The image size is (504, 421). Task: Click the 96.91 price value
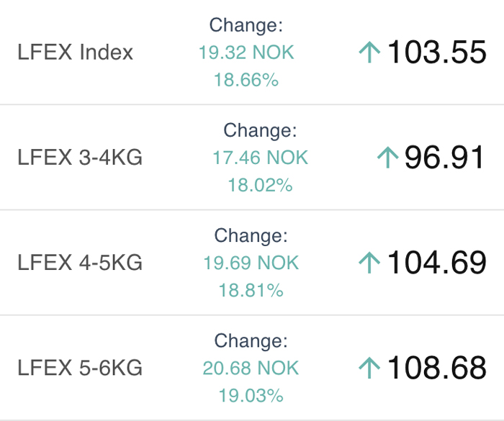pos(444,157)
